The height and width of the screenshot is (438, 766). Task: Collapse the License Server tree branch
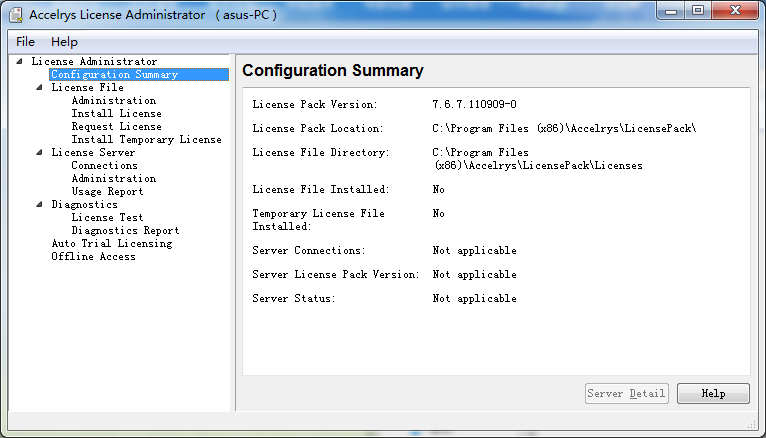(x=40, y=153)
